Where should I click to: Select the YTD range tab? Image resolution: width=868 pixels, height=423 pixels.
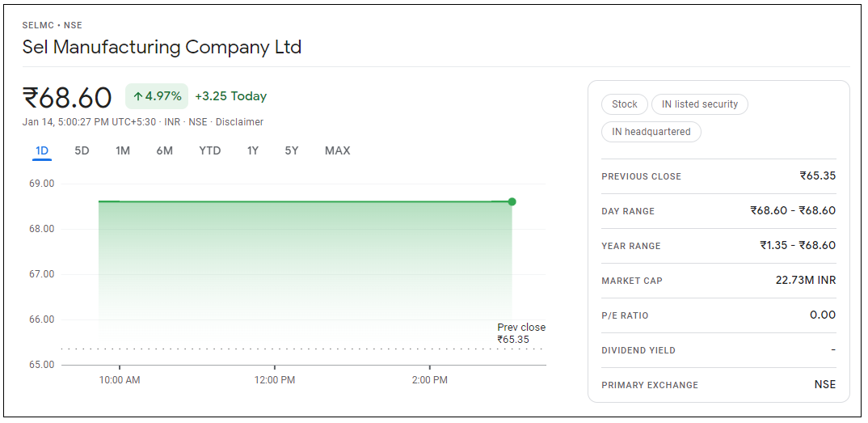click(x=210, y=150)
